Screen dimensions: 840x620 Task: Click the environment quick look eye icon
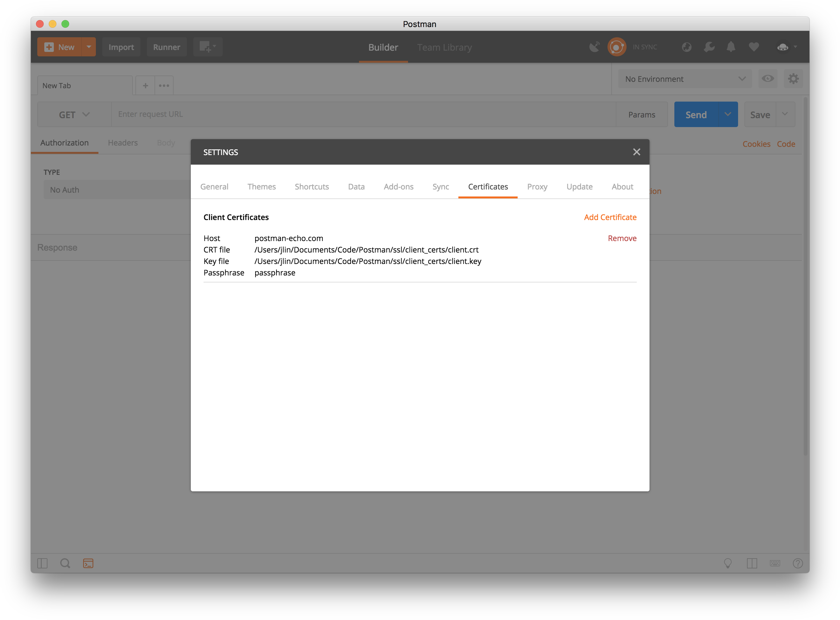pyautogui.click(x=768, y=79)
